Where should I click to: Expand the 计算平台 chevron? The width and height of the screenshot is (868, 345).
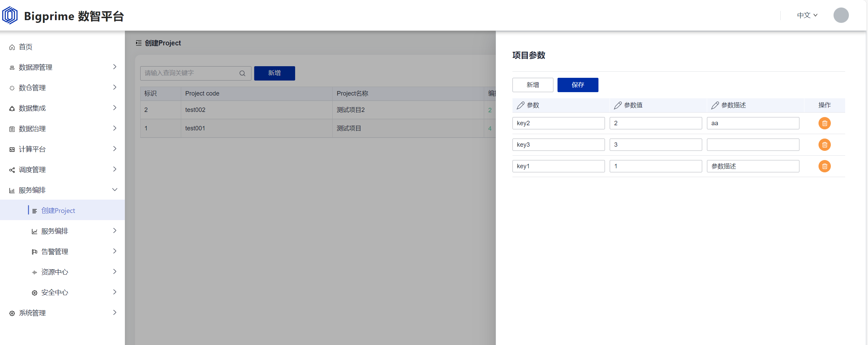click(115, 149)
